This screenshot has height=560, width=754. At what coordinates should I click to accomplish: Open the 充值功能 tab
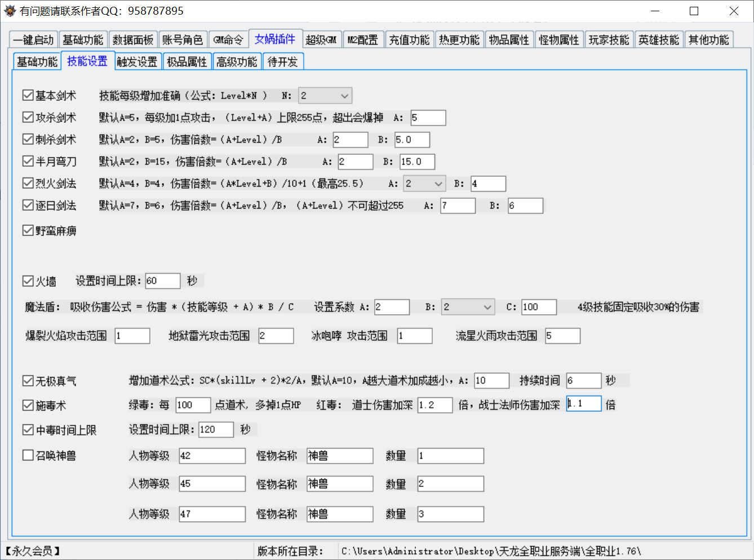[409, 39]
